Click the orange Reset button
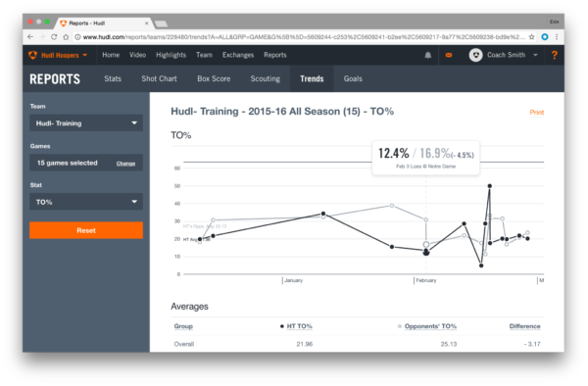 pos(86,230)
